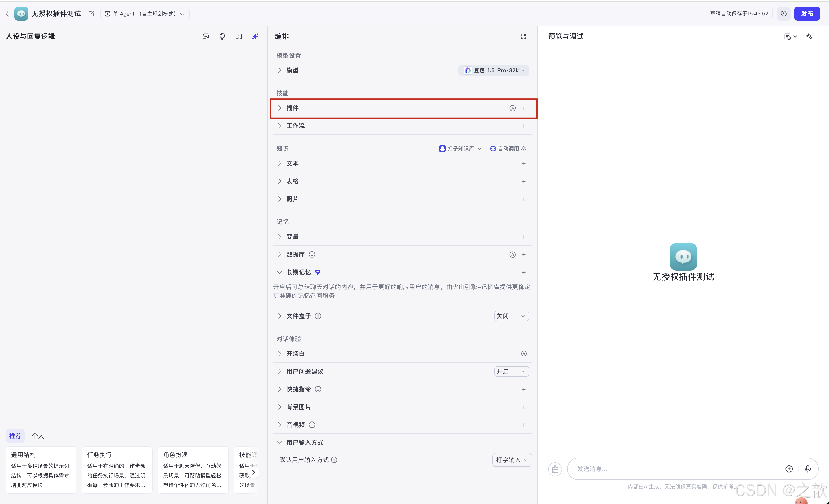Open the 用户问题建议 开启 dropdown

pyautogui.click(x=511, y=371)
